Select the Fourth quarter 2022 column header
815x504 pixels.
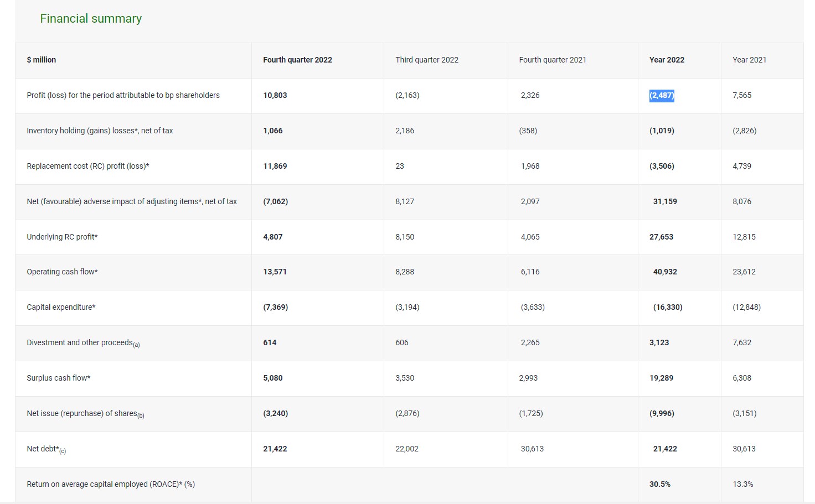(297, 60)
